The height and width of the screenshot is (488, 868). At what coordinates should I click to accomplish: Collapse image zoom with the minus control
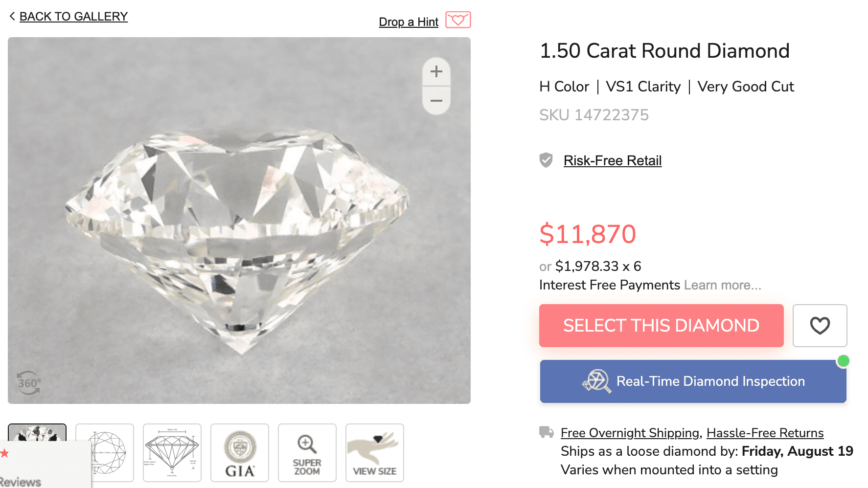(x=436, y=100)
